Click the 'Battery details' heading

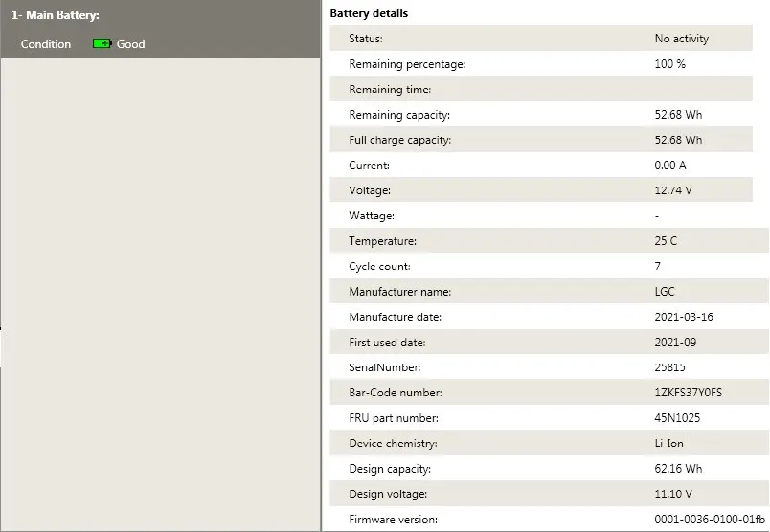[x=369, y=13]
